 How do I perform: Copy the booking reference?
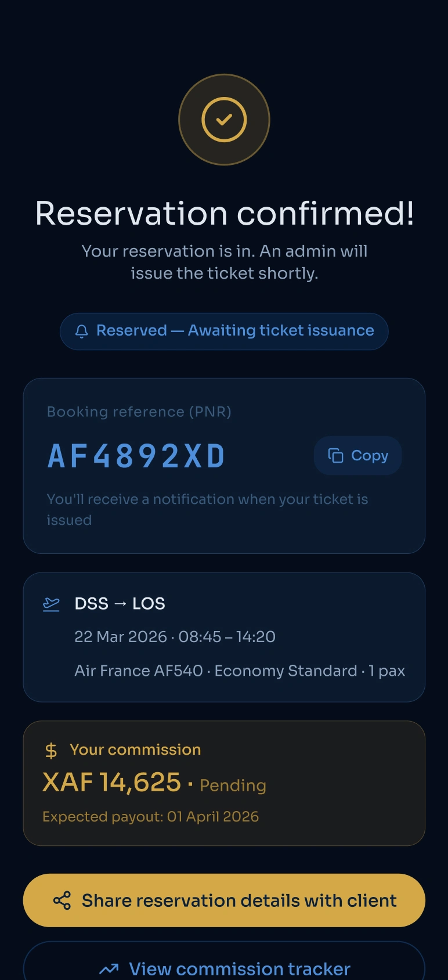click(x=357, y=456)
